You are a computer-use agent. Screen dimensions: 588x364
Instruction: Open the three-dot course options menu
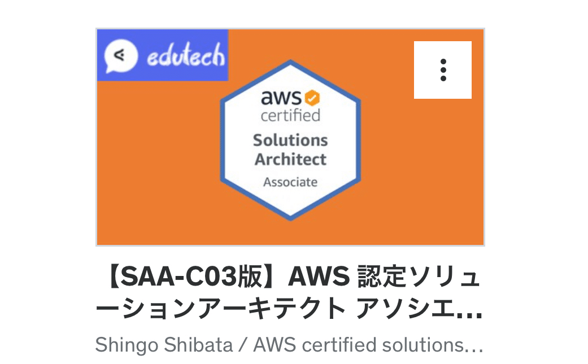click(x=443, y=70)
